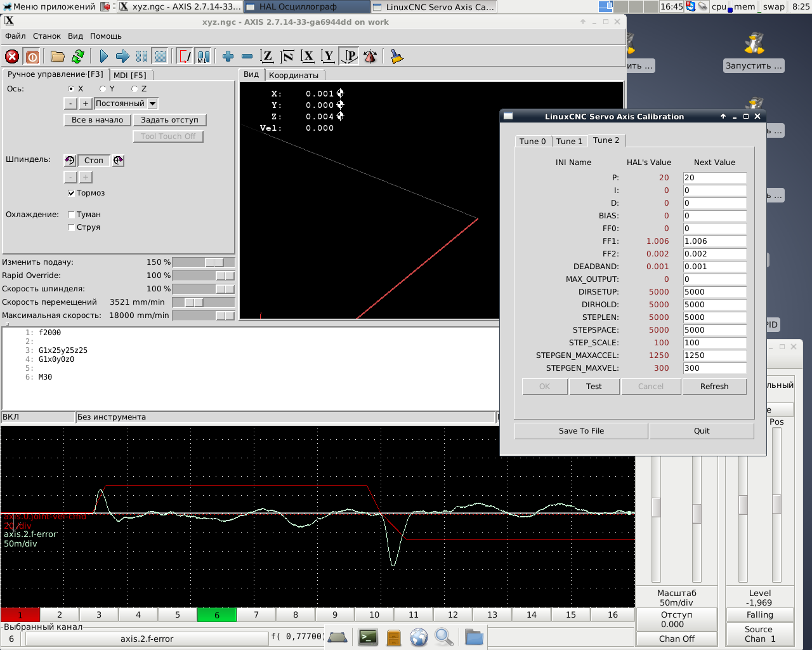The width and height of the screenshot is (812, 650).
Task: Open the Постоянный jog increment dropdown
Action: (152, 103)
